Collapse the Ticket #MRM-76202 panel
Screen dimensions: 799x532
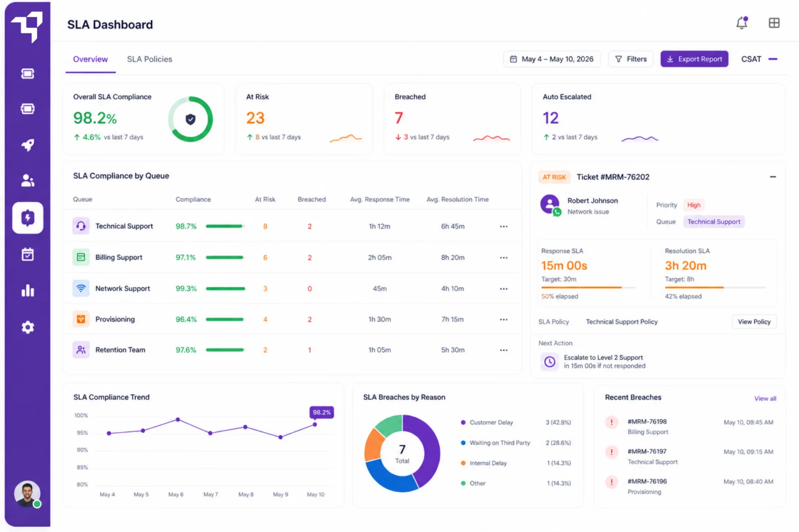[773, 177]
